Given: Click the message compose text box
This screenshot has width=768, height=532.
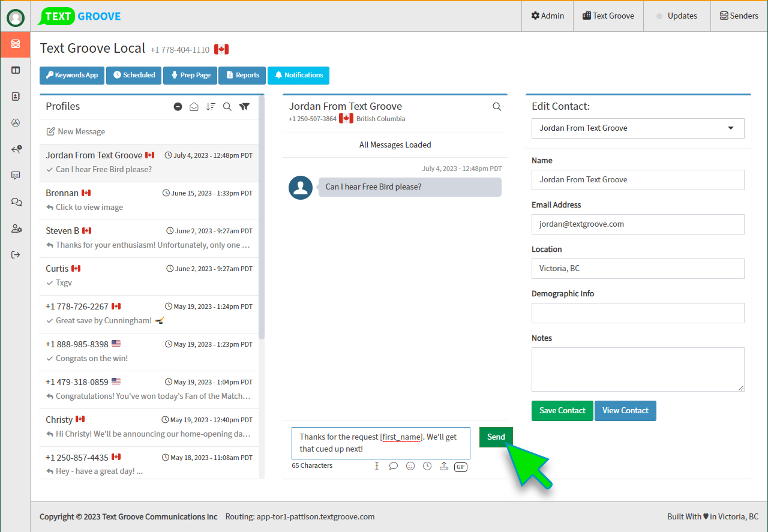Looking at the screenshot, I should tap(381, 443).
